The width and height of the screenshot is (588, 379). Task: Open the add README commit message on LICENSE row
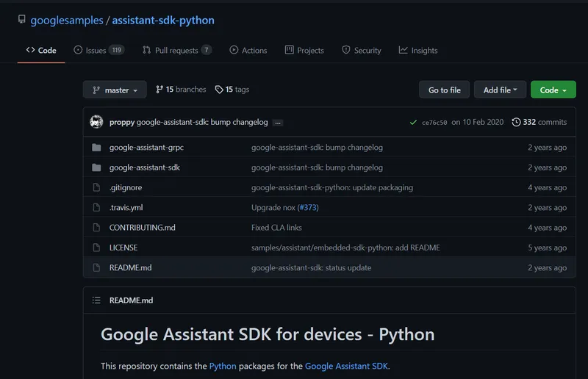345,248
